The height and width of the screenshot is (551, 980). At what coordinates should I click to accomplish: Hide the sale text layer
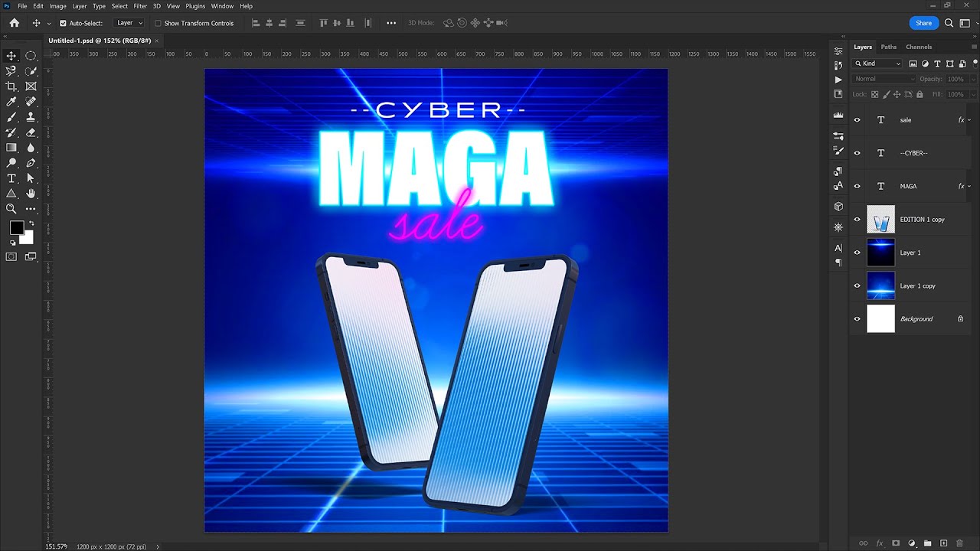pyautogui.click(x=857, y=120)
